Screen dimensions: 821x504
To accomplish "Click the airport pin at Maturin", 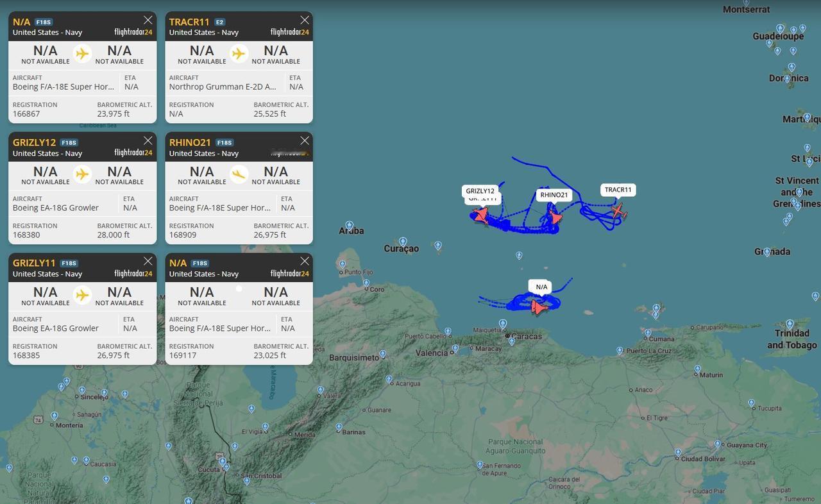I will [x=697, y=369].
